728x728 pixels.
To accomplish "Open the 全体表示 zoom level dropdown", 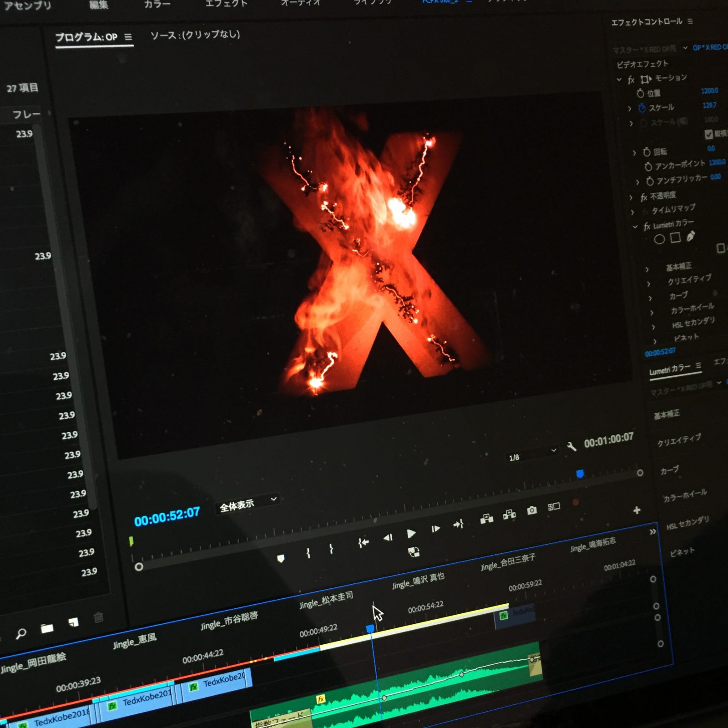I will pyautogui.click(x=248, y=503).
